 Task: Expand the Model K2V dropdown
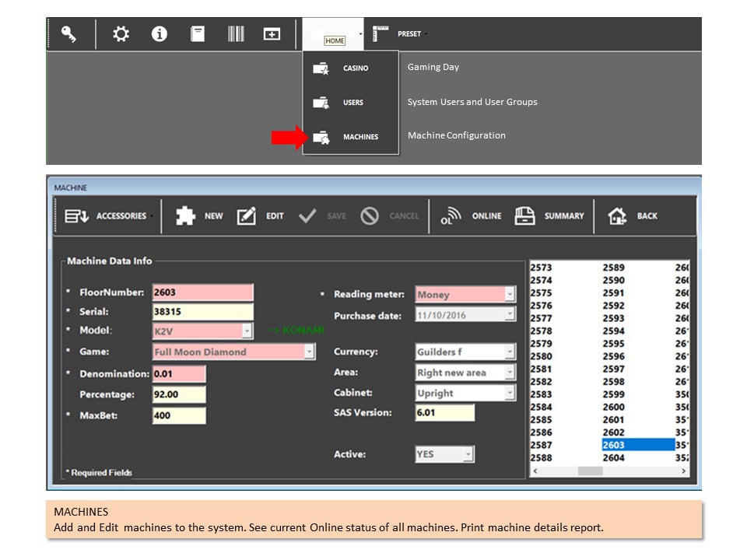click(x=247, y=331)
